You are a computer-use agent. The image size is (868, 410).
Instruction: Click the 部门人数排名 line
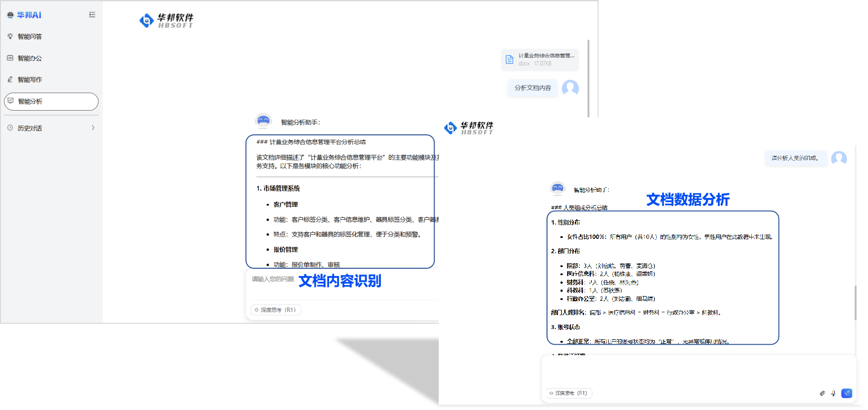pyautogui.click(x=636, y=313)
